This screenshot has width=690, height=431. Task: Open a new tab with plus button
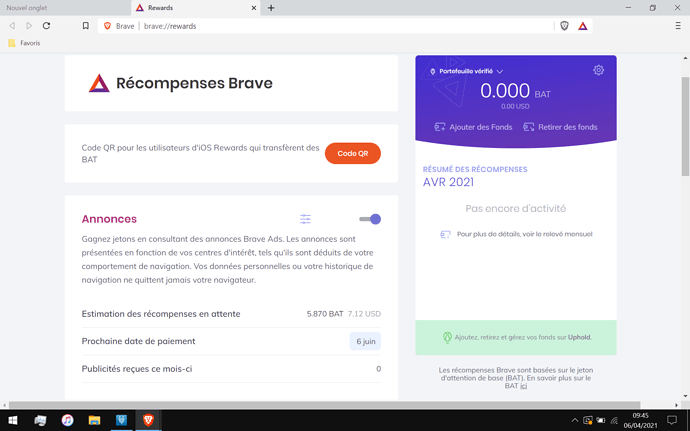pos(271,7)
